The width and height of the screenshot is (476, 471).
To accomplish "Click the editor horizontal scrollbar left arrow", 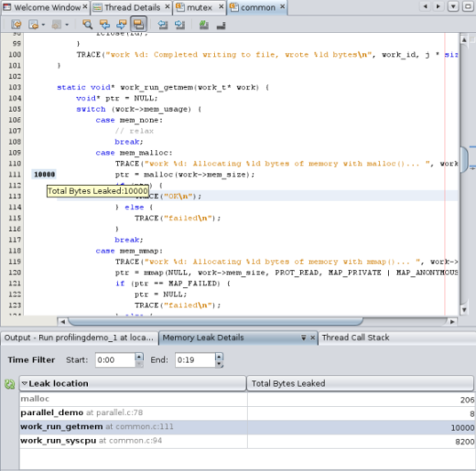I will click(62, 321).
